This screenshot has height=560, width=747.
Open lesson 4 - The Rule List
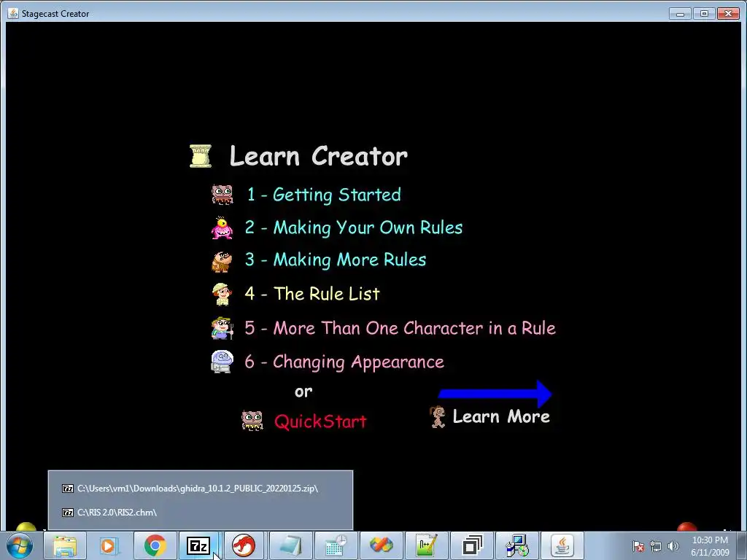[312, 294]
